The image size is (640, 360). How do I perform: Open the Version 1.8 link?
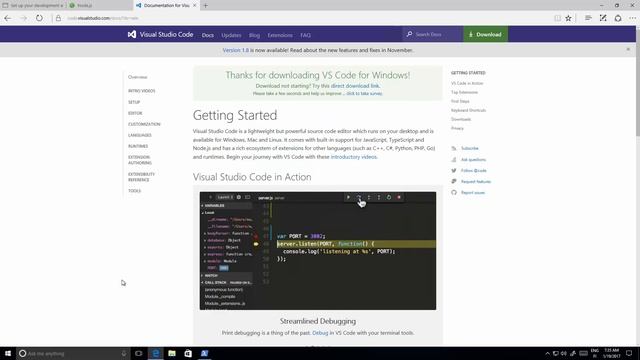click(x=236, y=50)
